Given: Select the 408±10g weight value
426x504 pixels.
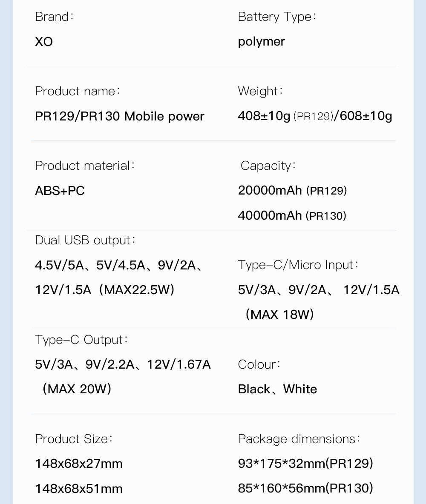Looking at the screenshot, I should coord(264,116).
